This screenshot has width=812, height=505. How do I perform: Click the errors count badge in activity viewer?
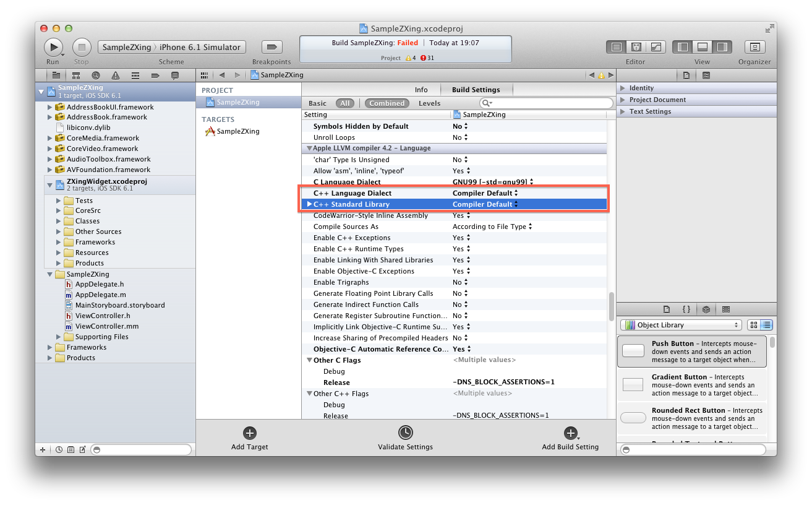(427, 58)
